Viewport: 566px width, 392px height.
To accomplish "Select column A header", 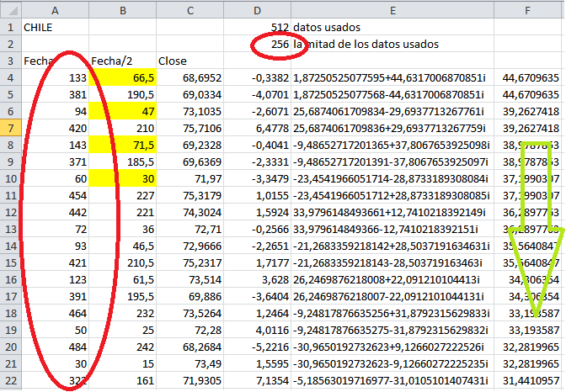I will [x=56, y=9].
